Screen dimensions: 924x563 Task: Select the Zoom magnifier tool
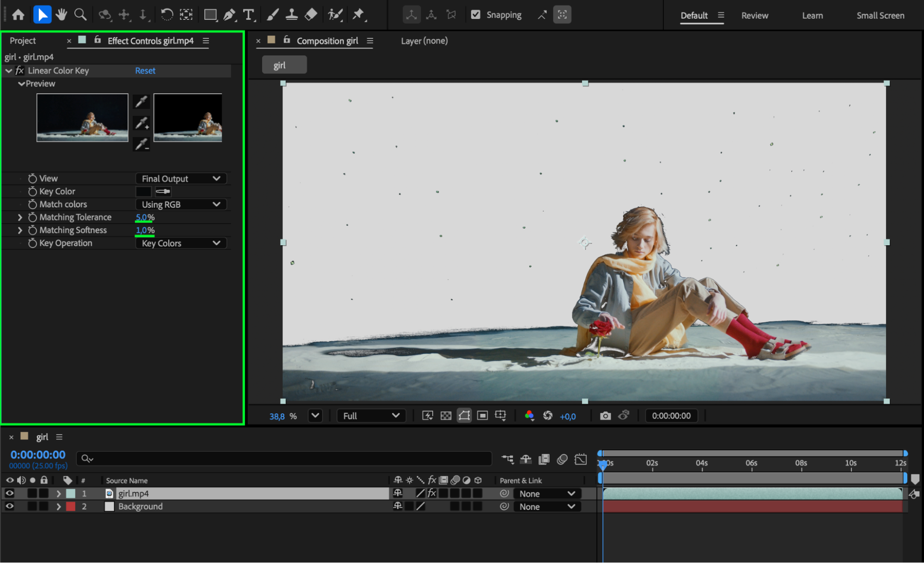pos(80,15)
